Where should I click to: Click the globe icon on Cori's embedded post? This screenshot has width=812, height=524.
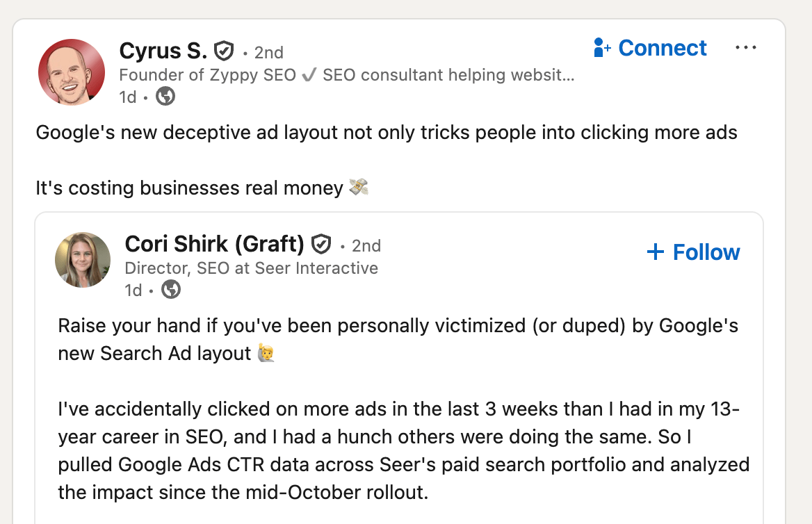pos(170,290)
